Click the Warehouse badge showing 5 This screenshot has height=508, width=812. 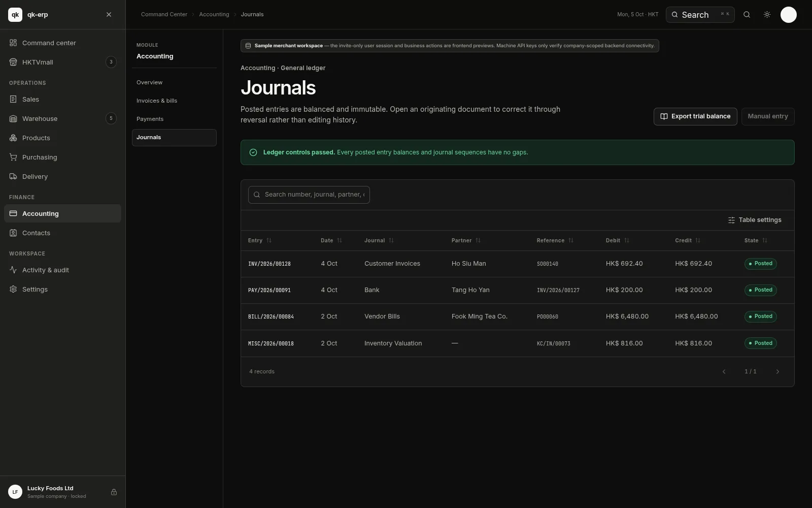point(111,118)
